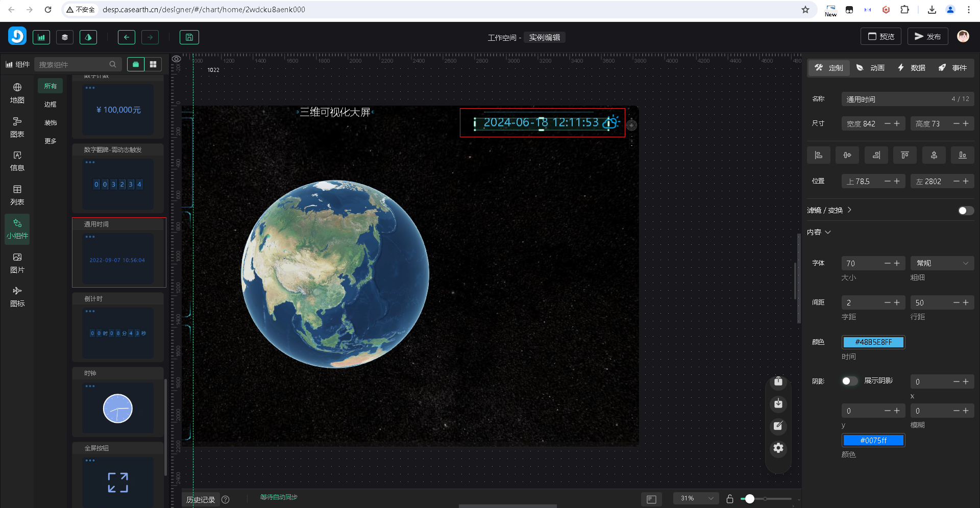This screenshot has height=508, width=980.
Task: Click the 预览 preview button
Action: (x=881, y=37)
